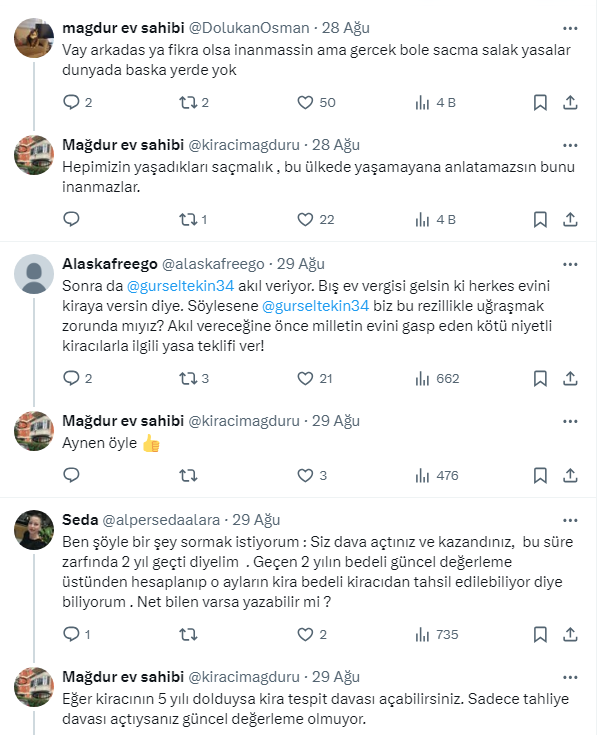The width and height of the screenshot is (605, 735).
Task: Open the more options menu on the last Mağdur ev sahibi reply
Action: point(570,676)
